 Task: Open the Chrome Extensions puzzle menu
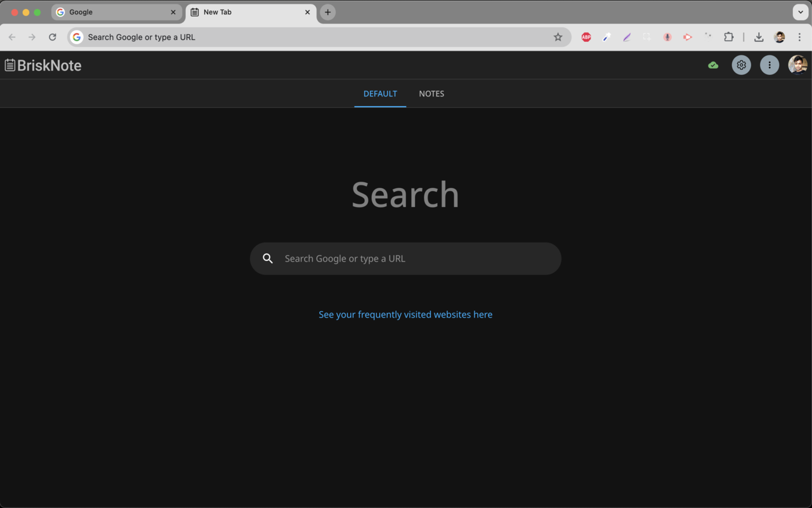728,37
